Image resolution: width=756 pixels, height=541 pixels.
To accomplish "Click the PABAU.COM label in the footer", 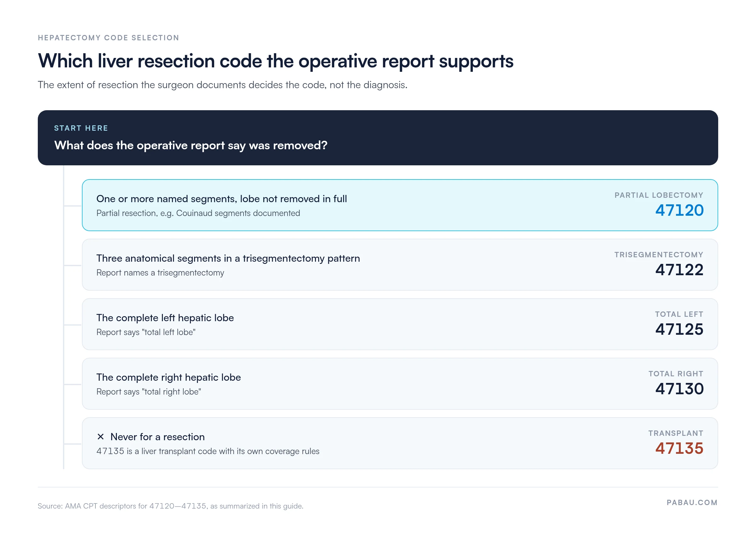I will click(x=692, y=503).
